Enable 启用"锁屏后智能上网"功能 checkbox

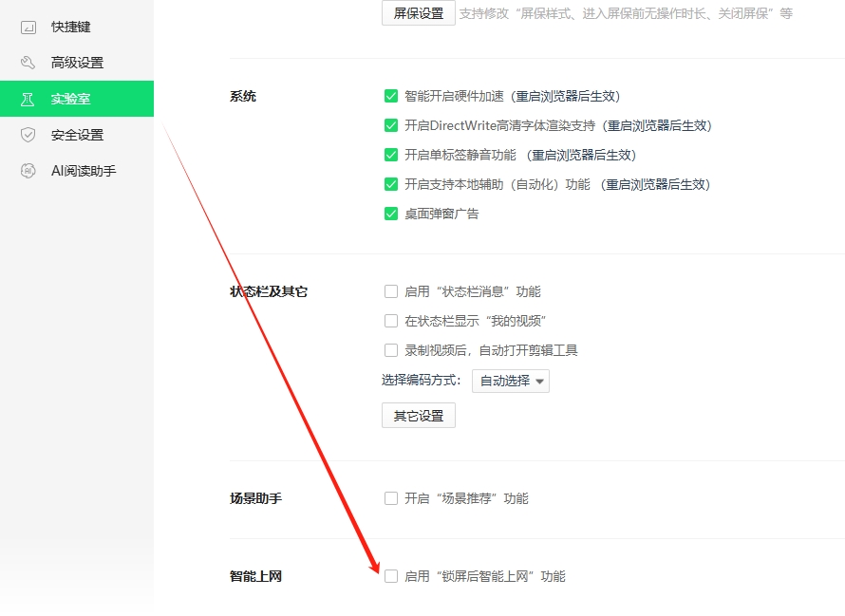tap(391, 576)
